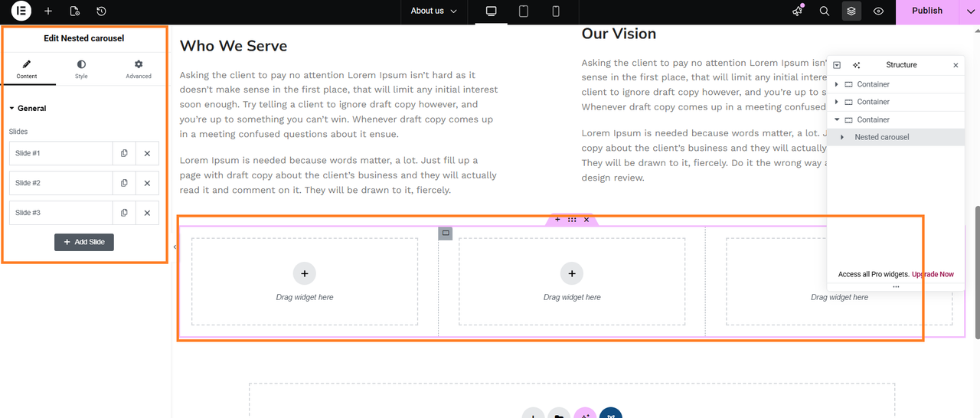This screenshot has width=980, height=418.
Task: Select first Container row in Structure
Action: (x=896, y=84)
